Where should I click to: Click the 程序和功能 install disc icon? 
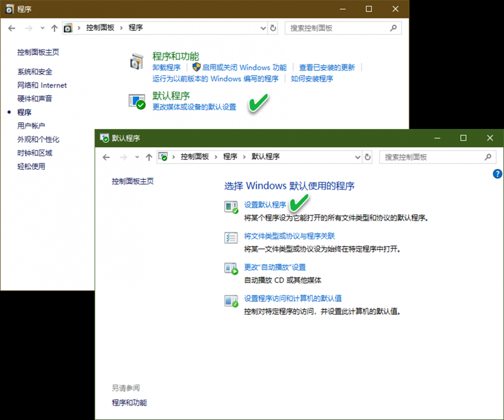(136, 62)
